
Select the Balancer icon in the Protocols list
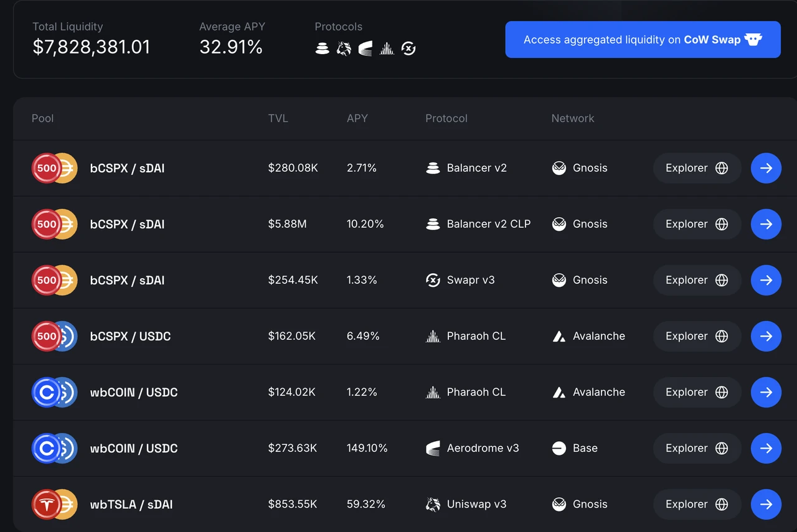point(322,48)
